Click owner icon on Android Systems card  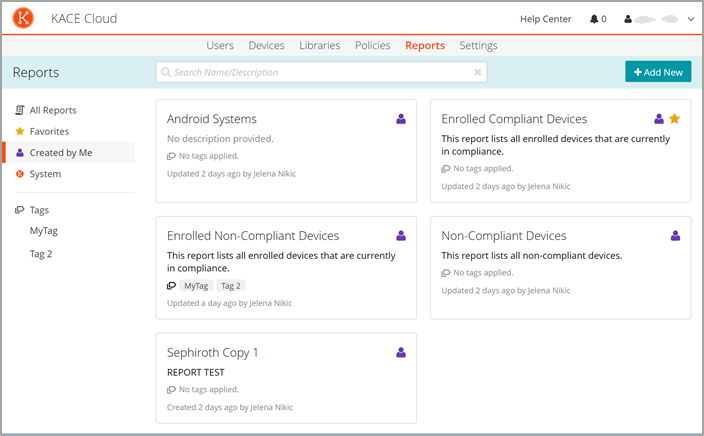401,119
